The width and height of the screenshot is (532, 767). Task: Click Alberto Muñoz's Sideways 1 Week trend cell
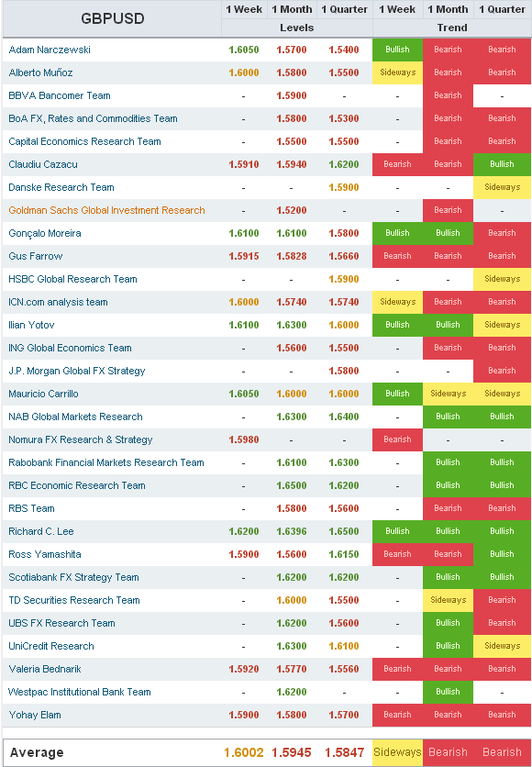coord(397,72)
